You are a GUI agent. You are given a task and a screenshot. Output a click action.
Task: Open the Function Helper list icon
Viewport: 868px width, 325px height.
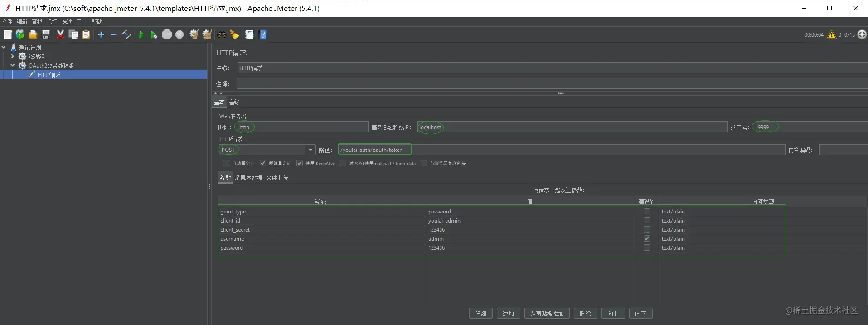(249, 34)
